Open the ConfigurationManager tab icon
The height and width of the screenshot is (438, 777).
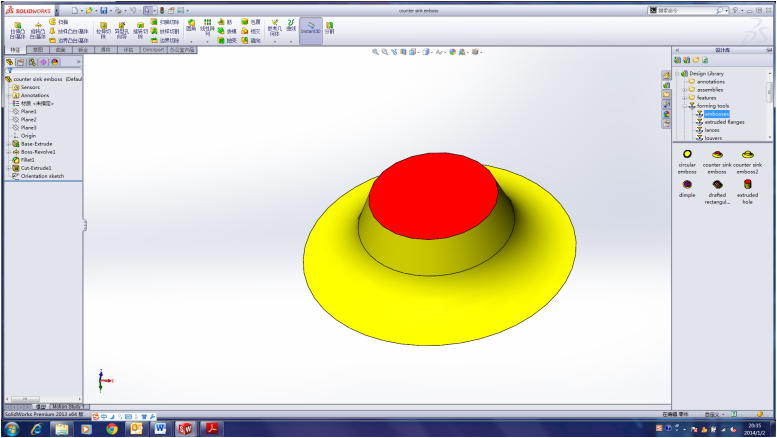point(32,62)
